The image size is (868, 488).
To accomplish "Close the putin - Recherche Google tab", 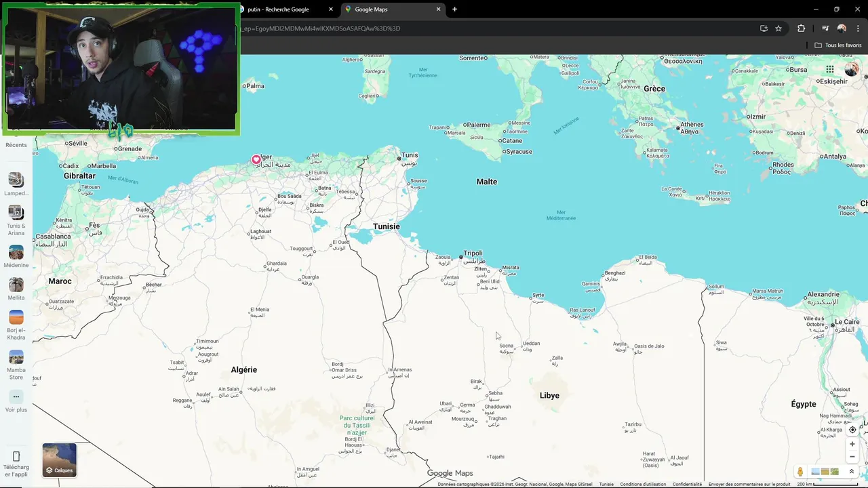I will pos(331,9).
